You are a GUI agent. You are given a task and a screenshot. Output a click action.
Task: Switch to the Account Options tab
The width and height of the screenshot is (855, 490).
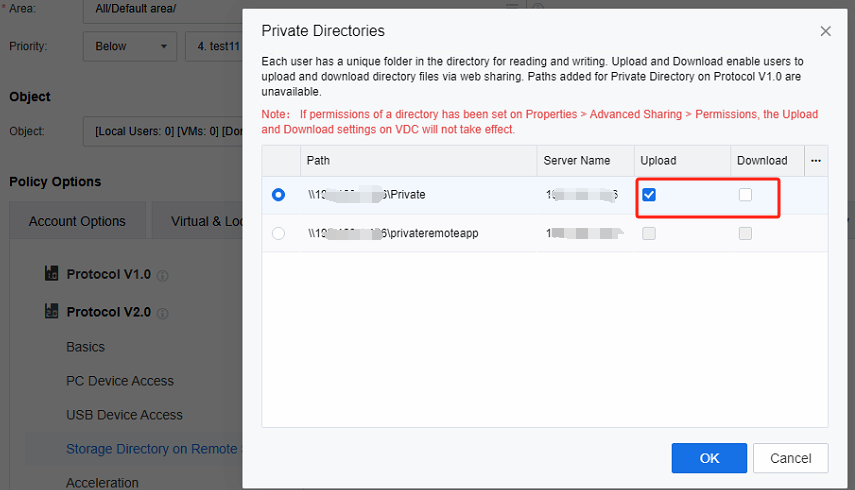coord(77,221)
